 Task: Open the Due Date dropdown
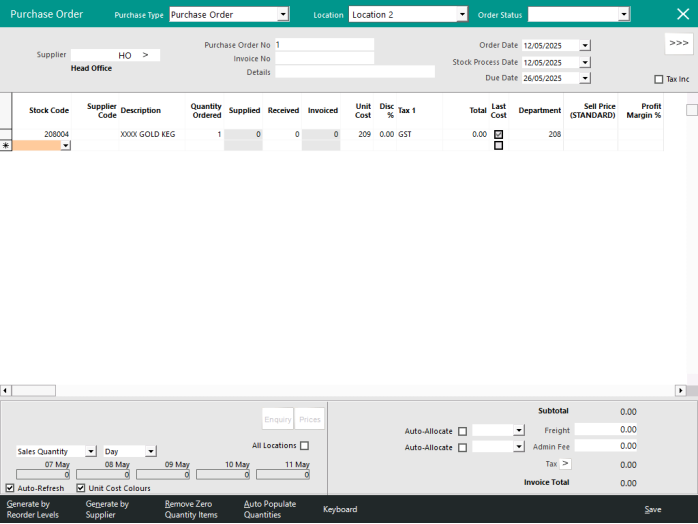click(x=585, y=78)
